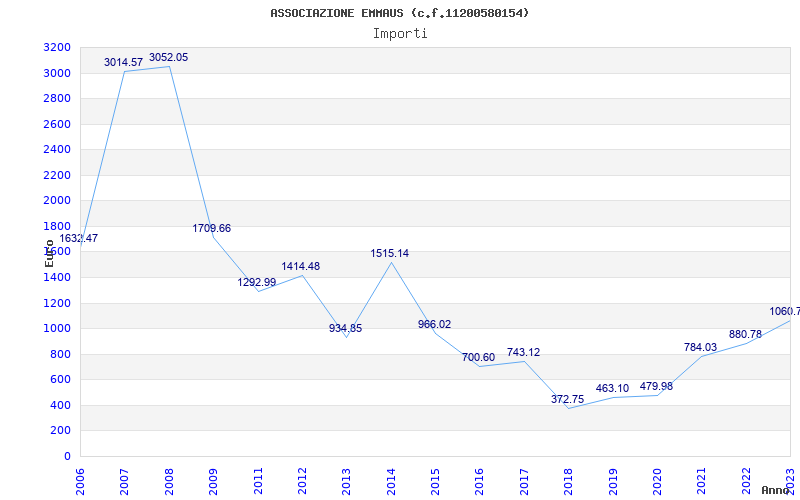Click the 2600 y-axis value

(57, 124)
